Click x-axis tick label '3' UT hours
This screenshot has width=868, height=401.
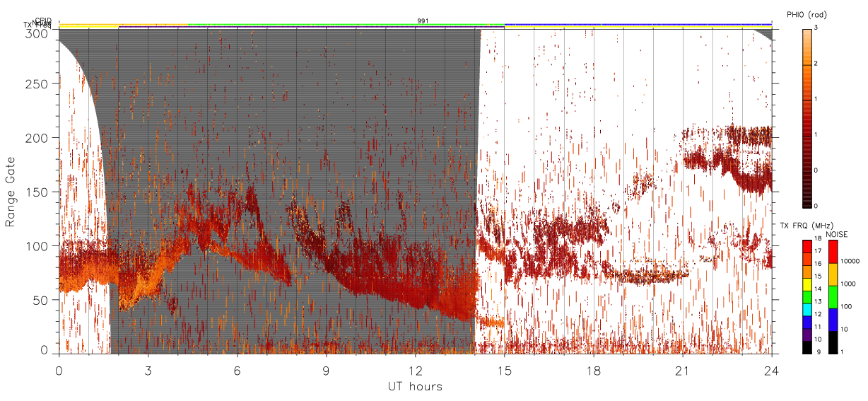click(x=148, y=370)
